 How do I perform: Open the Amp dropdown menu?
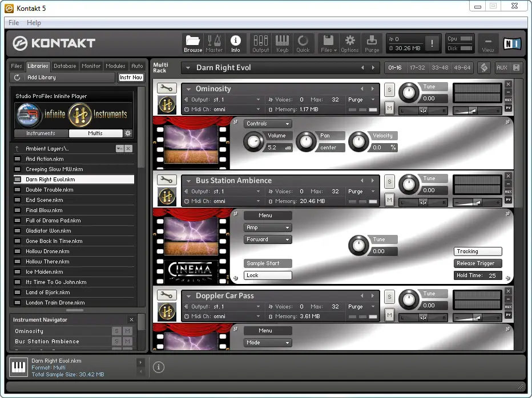point(268,228)
